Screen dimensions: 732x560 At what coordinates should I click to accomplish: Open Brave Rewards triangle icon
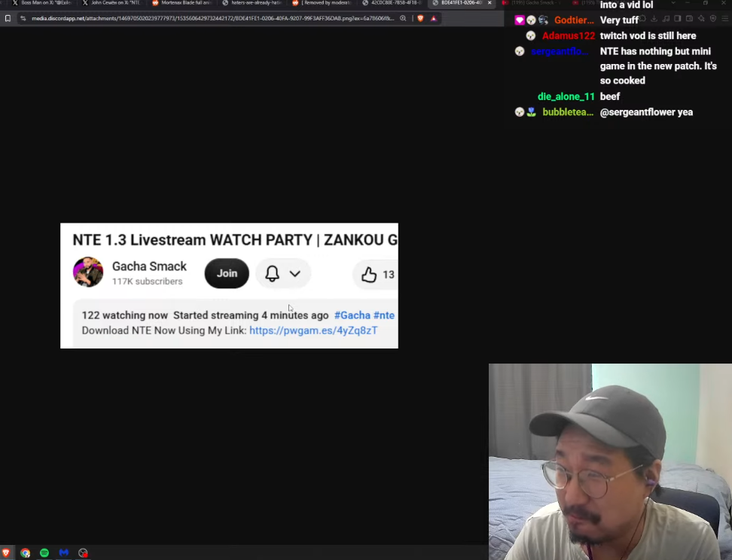tap(434, 19)
